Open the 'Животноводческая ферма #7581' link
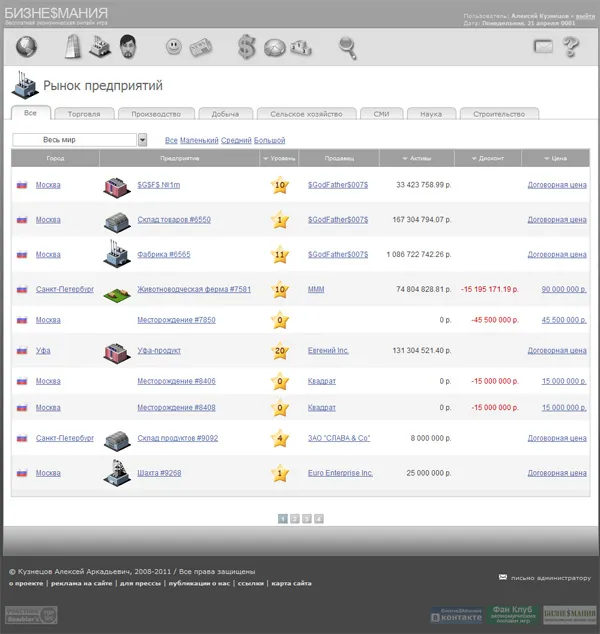The height and width of the screenshot is (634, 600). (193, 289)
